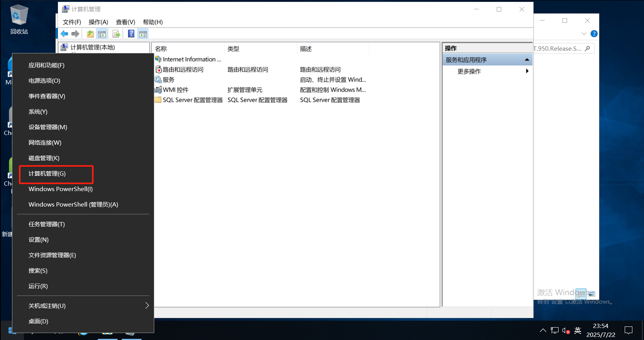This screenshot has height=340, width=644.
Task: Select the Internet Information row icon
Action: click(158, 59)
